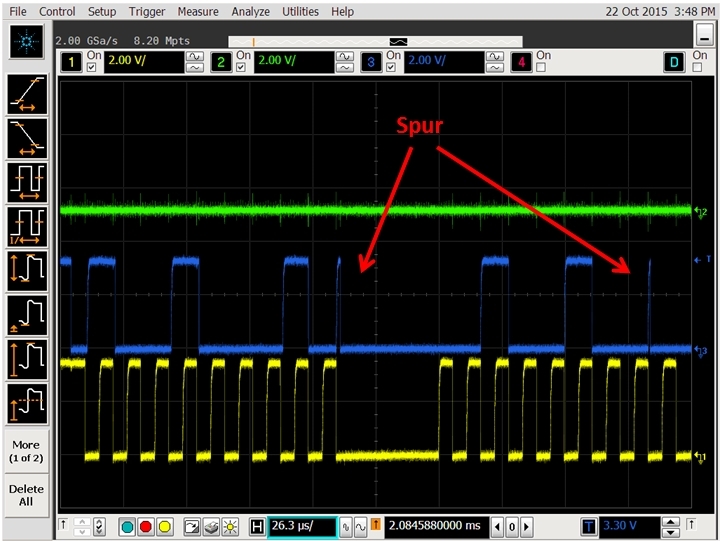Image resolution: width=720 pixels, height=541 pixels.
Task: Click the 26.3 µs/ timebase field
Action: (302, 527)
